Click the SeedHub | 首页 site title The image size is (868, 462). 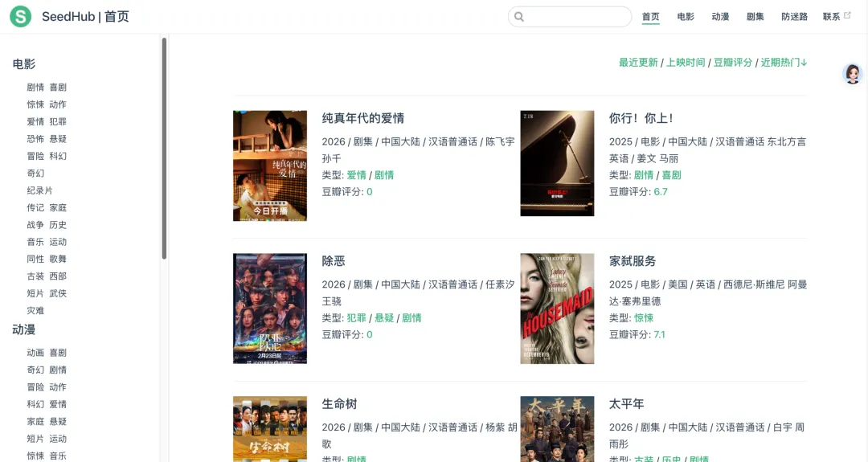(85, 17)
